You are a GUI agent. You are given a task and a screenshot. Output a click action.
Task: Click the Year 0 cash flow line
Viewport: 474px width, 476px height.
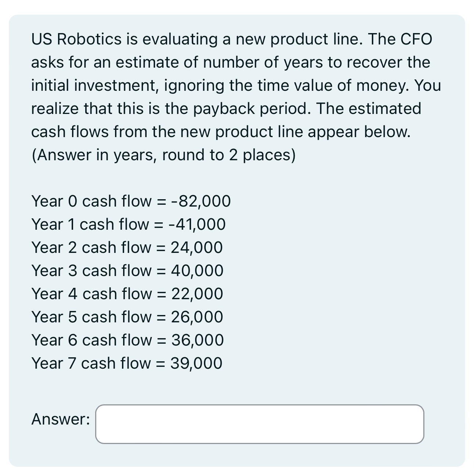pyautogui.click(x=130, y=201)
